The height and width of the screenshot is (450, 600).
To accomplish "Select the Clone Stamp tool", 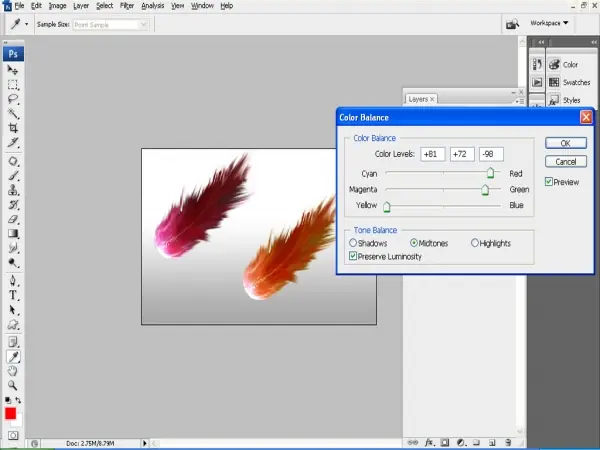I will coord(13,190).
